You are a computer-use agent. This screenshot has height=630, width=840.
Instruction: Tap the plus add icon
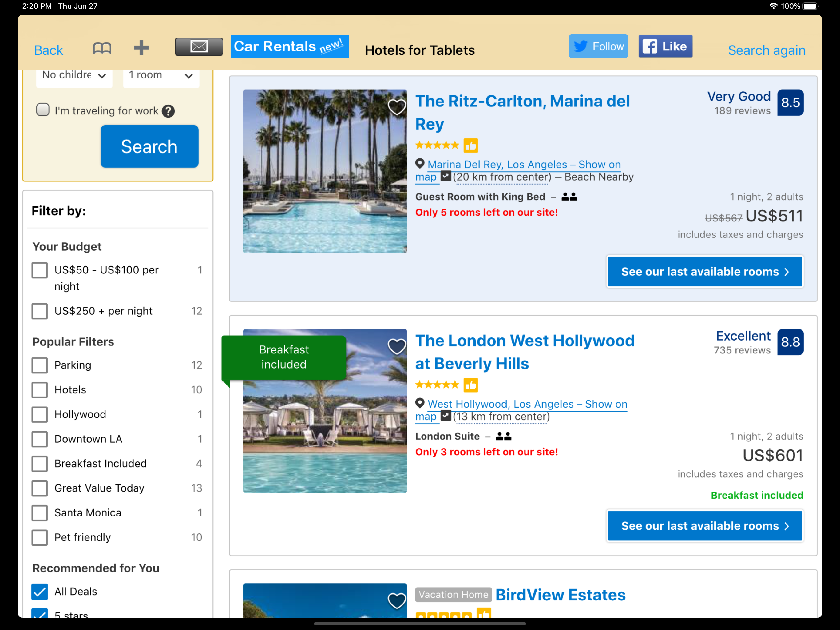pyautogui.click(x=141, y=48)
